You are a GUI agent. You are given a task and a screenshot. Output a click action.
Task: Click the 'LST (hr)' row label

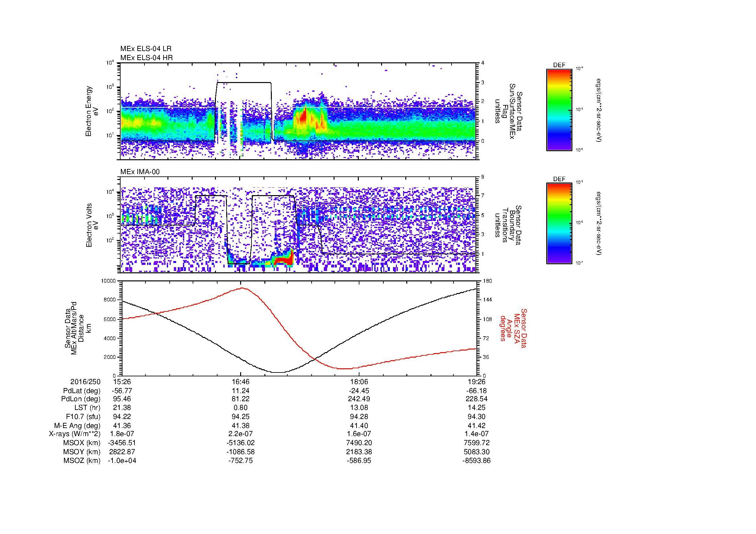click(87, 408)
